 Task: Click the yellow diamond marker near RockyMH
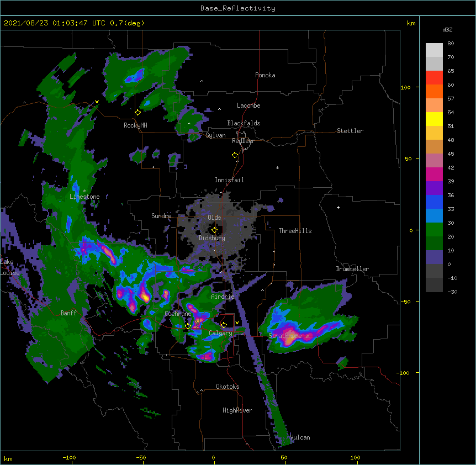click(x=137, y=113)
